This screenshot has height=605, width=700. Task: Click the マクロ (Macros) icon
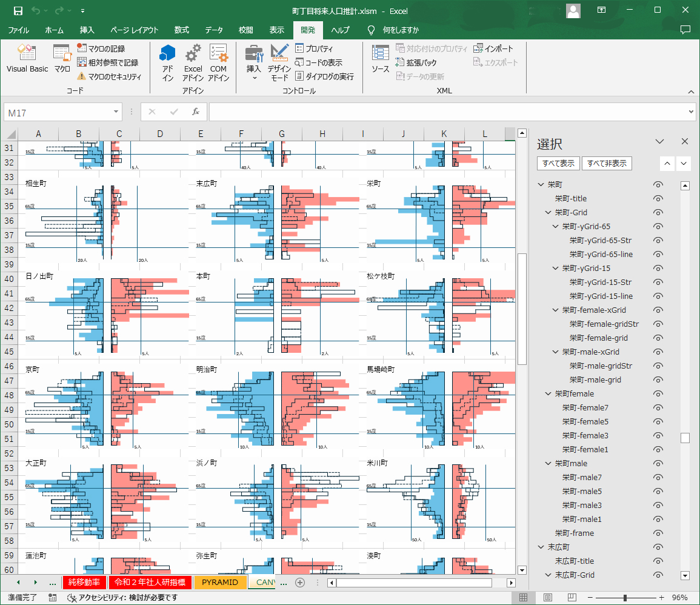(x=62, y=59)
